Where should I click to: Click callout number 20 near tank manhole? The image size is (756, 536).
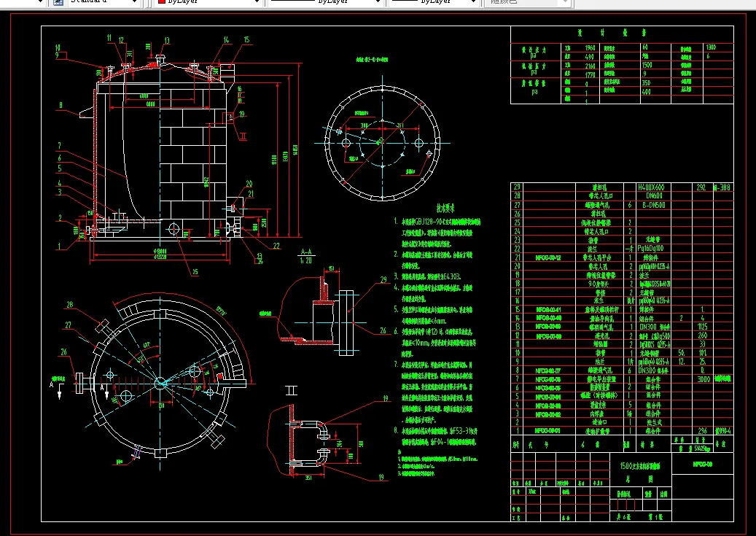point(249,184)
